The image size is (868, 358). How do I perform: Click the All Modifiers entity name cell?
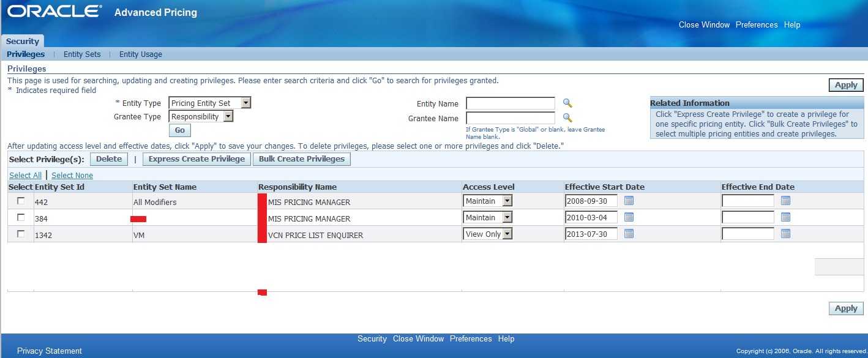[x=155, y=202]
